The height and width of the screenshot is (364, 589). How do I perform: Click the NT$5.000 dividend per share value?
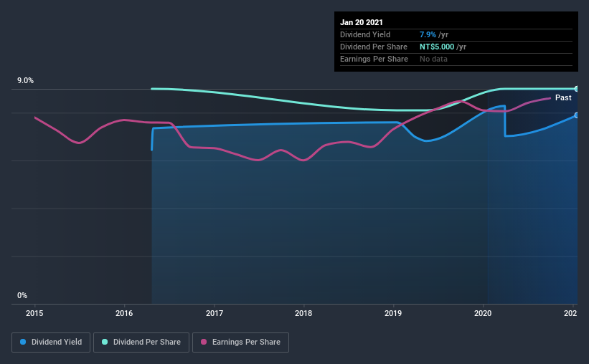point(437,47)
